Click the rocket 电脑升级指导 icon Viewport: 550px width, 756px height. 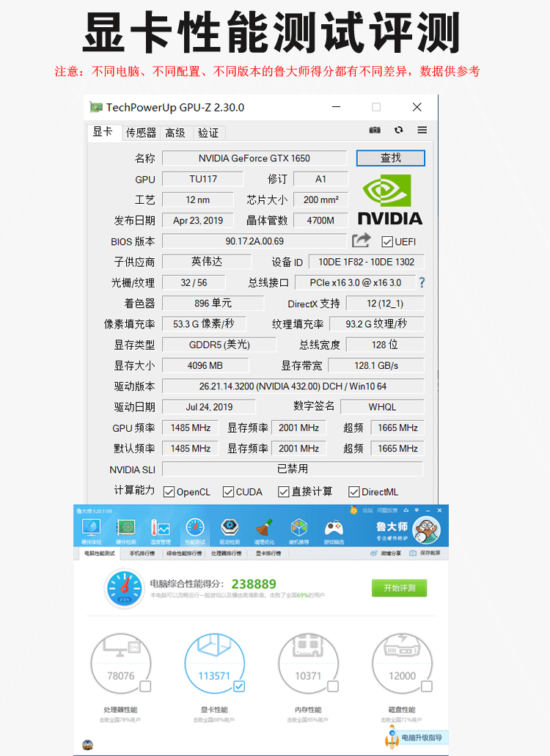[392, 737]
